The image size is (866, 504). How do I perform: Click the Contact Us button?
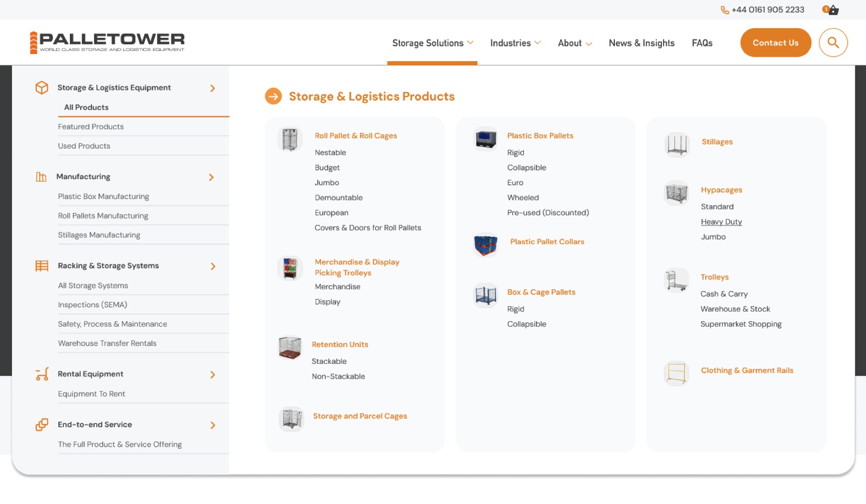pyautogui.click(x=776, y=43)
